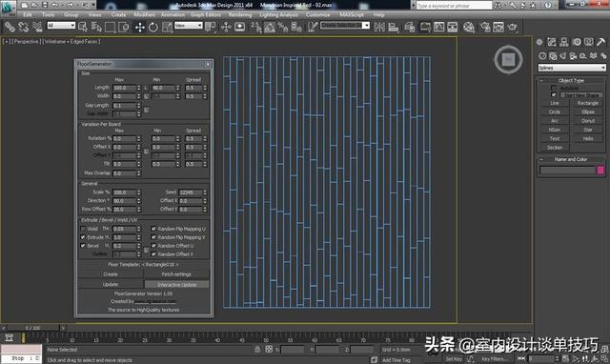Click the Length Max spinner arrows
This screenshot has height=364, width=610.
[139, 88]
